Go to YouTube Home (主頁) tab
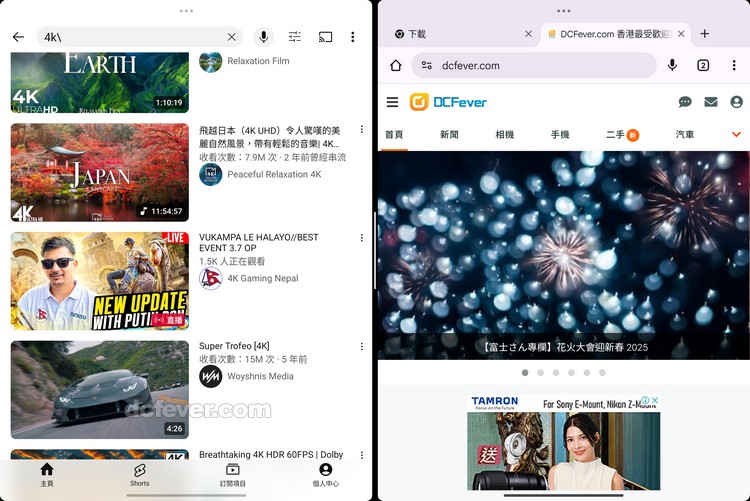Viewport: 750px width, 501px height. pyautogui.click(x=47, y=475)
